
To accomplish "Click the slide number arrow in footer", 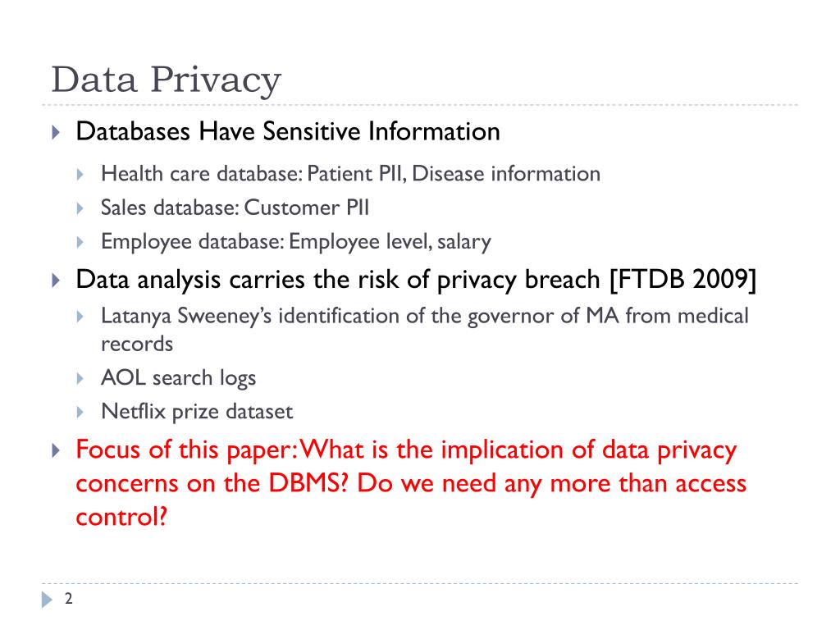I will pos(47,600).
